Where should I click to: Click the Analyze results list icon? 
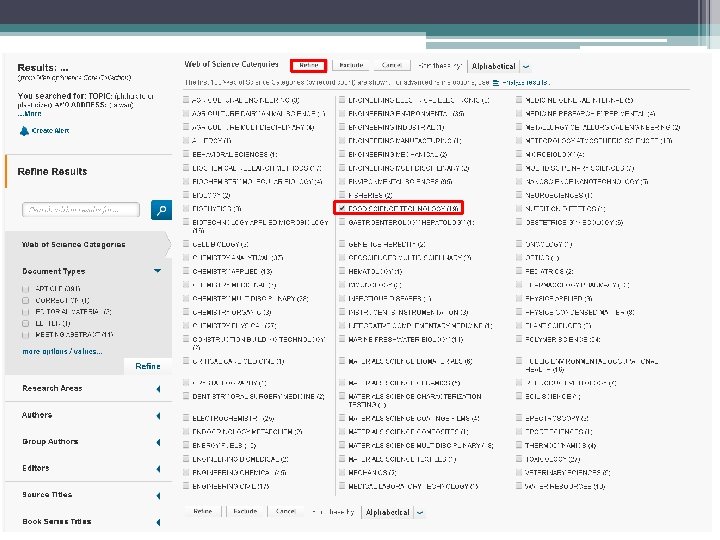click(x=496, y=83)
